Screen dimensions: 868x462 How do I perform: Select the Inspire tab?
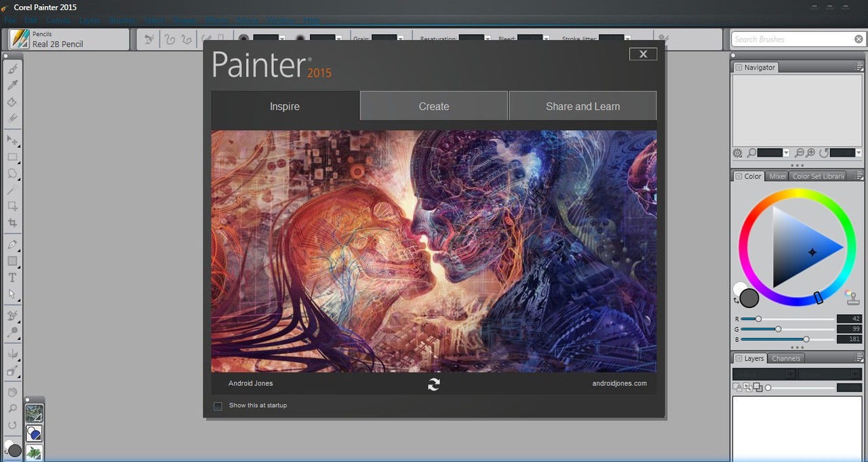285,106
